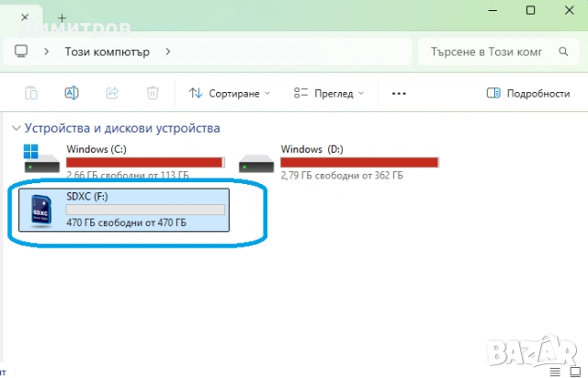Open the three-dots more options menu
Screen dimensions: 588x378
[399, 94]
